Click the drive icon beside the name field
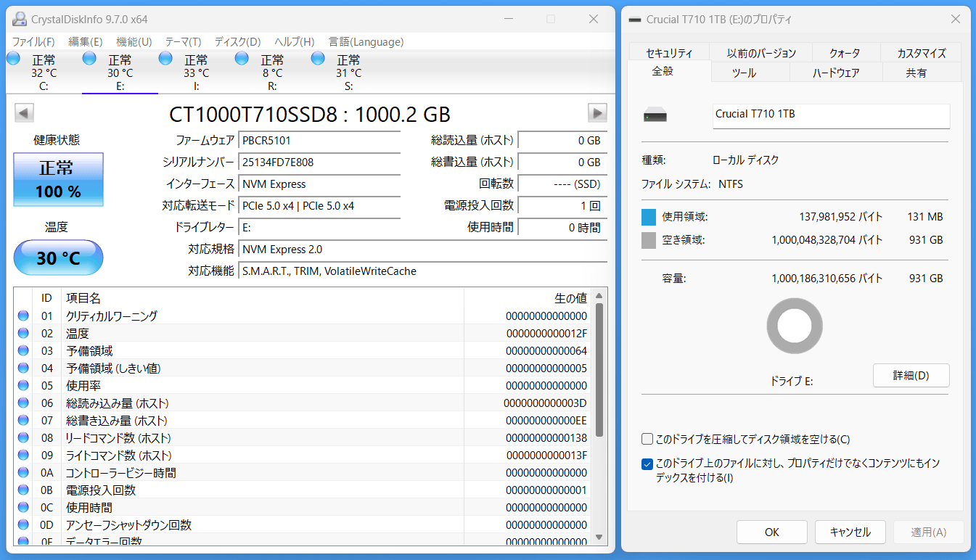Screen dimensions: 976x560 (655, 116)
